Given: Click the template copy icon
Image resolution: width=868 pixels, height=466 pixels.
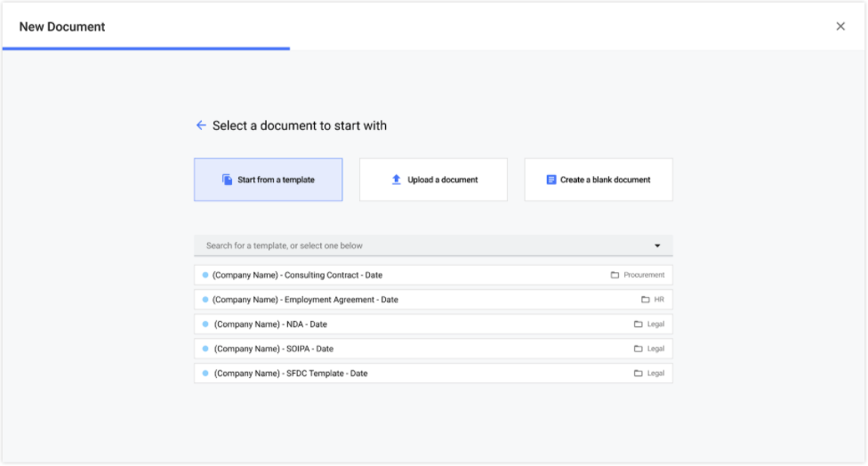Looking at the screenshot, I should pos(227,180).
